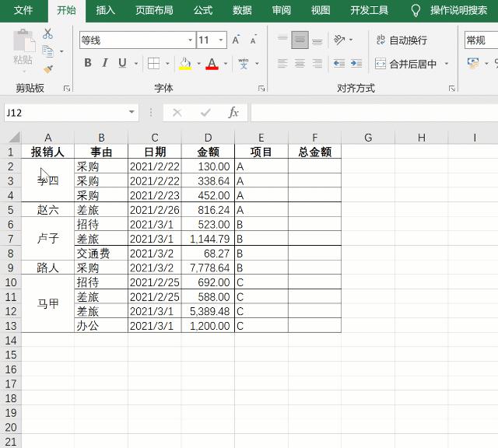Open alignment group dialog launcher
Viewport: 498px width, 448px height.
tap(451, 88)
